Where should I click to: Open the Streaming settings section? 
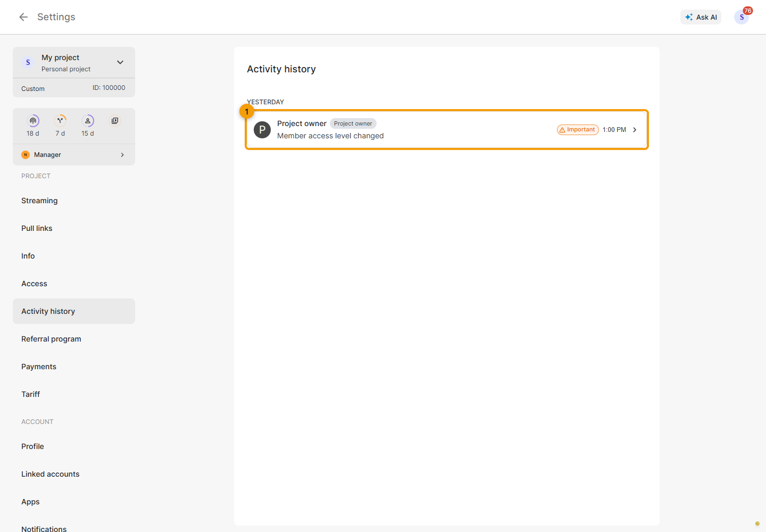[74, 201]
